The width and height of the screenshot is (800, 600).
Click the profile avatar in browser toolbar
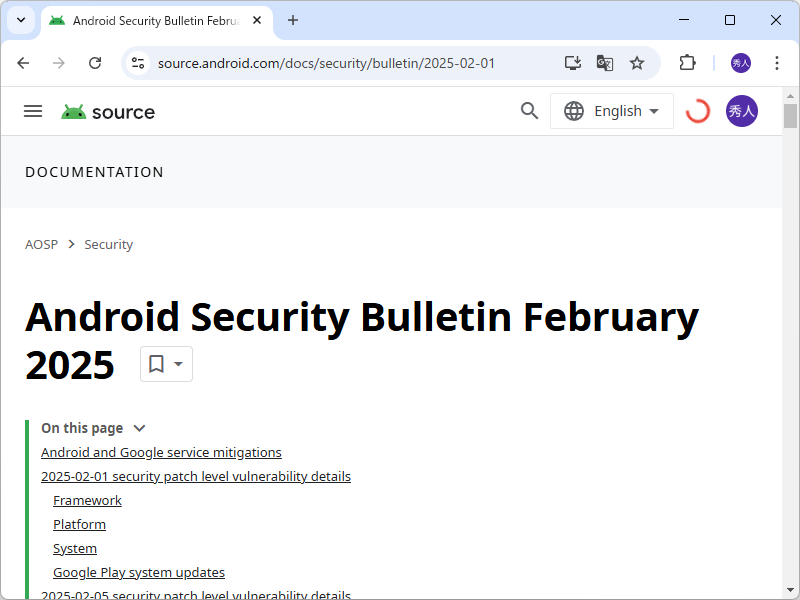pyautogui.click(x=741, y=62)
